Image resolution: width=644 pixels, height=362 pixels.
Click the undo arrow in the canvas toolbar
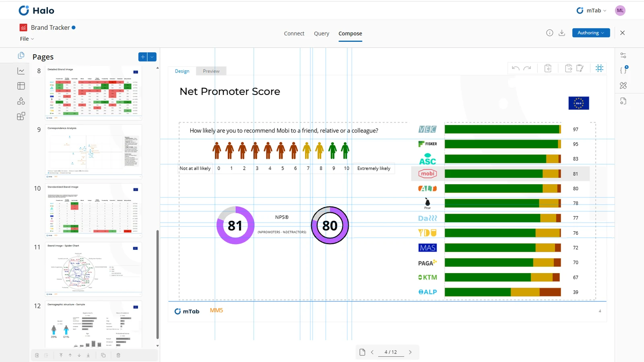[516, 68]
